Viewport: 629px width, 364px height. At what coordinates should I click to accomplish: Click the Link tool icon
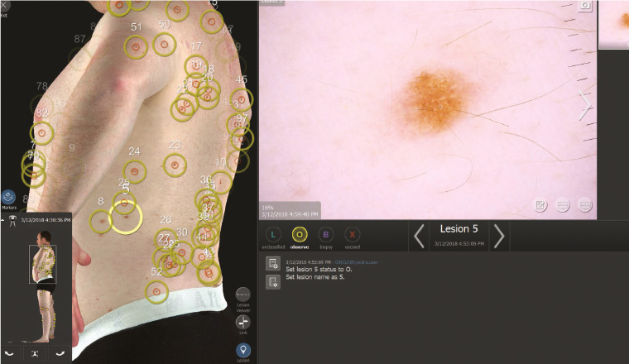(243, 323)
